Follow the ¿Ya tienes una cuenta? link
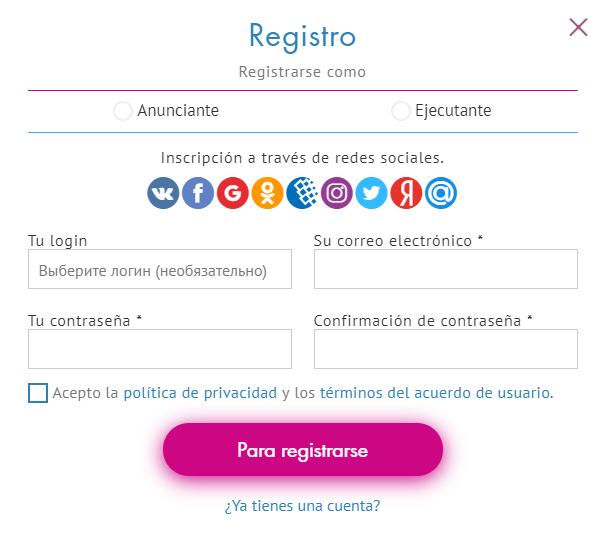This screenshot has height=550, width=606. coord(302,506)
